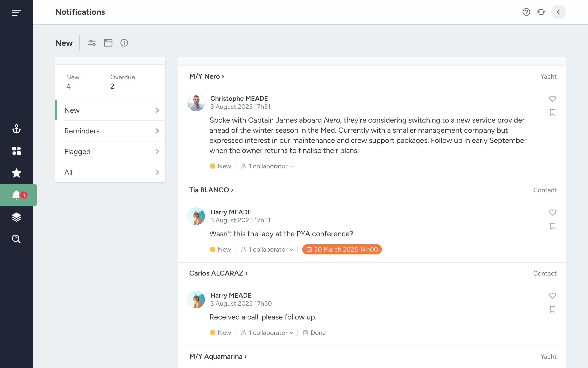The image size is (588, 368).
Task: Select the Flagged category
Action: coord(110,152)
